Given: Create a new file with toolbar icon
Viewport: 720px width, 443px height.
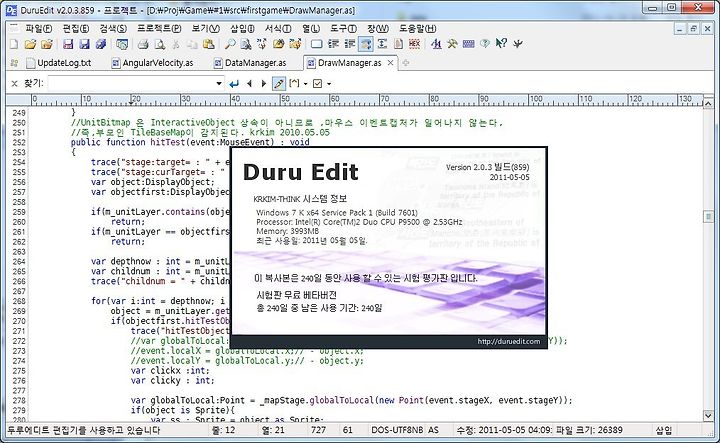Looking at the screenshot, I should (x=14, y=44).
